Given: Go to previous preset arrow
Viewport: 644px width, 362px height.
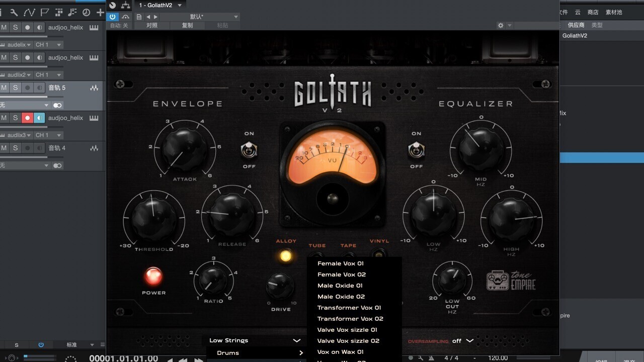Looking at the screenshot, I should [x=148, y=17].
